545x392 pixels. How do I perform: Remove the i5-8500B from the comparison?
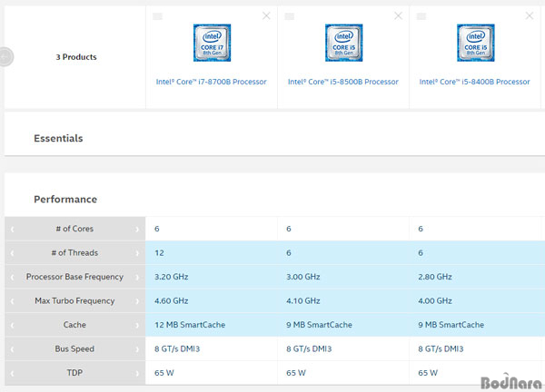click(x=398, y=16)
